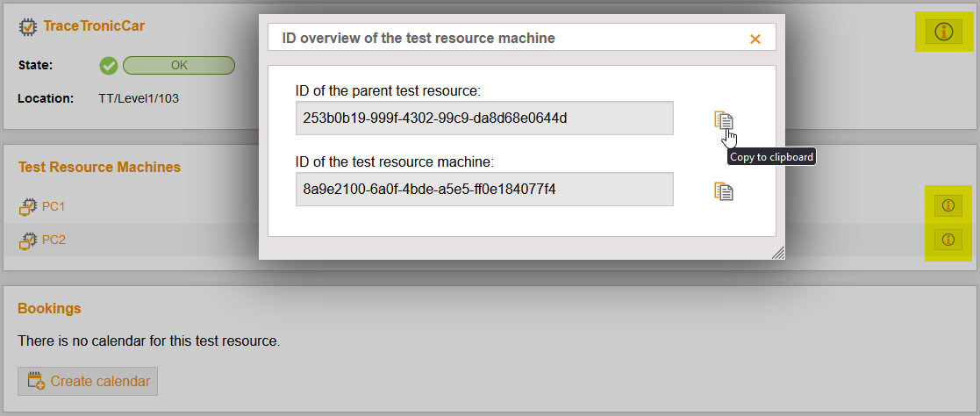The width and height of the screenshot is (980, 416).
Task: Click the TraceTronicCar chip icon
Action: [x=27, y=27]
